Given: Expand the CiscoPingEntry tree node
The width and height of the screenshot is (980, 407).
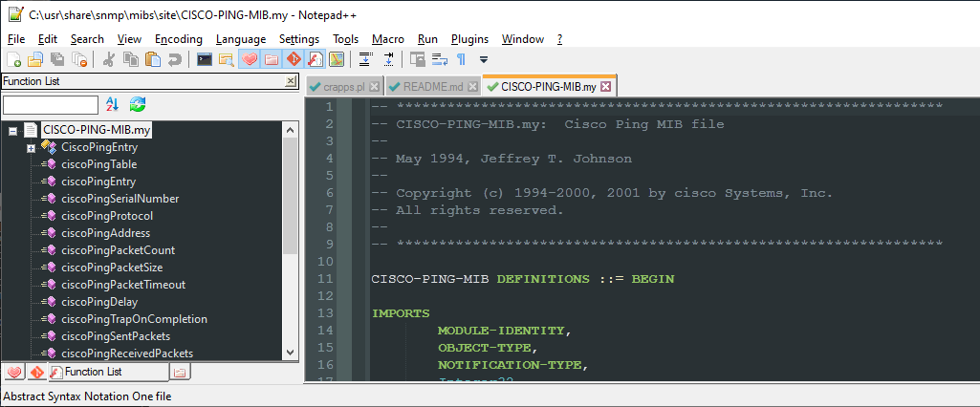Looking at the screenshot, I should [x=31, y=148].
